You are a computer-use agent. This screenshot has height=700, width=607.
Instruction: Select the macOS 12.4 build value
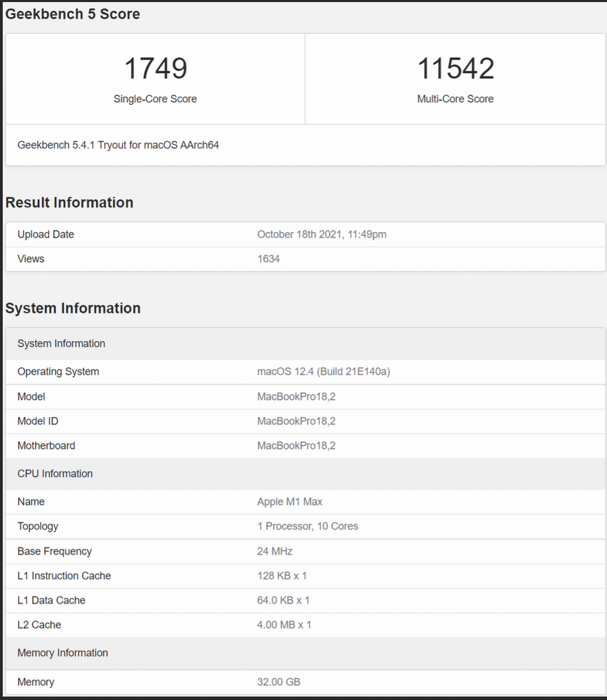point(324,371)
